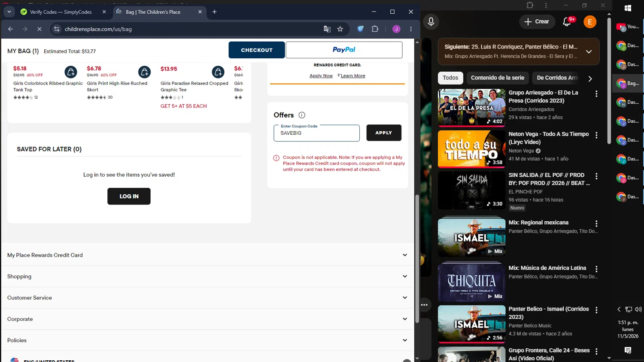Open the Chrome extensions puzzle menu

click(375, 29)
